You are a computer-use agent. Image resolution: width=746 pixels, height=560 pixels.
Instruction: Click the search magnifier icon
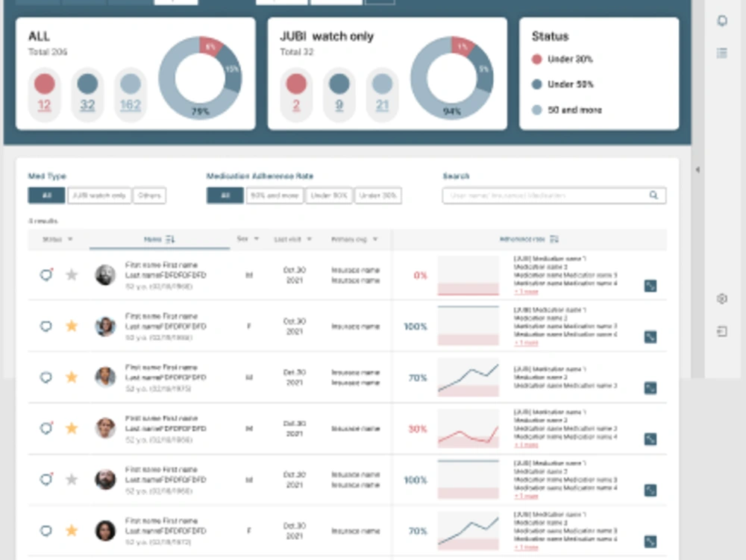(x=653, y=195)
